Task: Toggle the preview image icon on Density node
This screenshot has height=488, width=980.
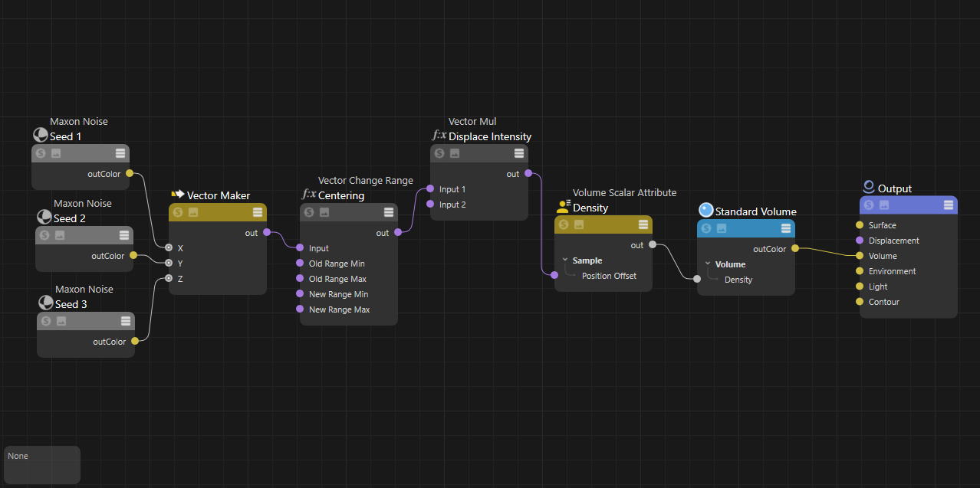Action: point(579,224)
